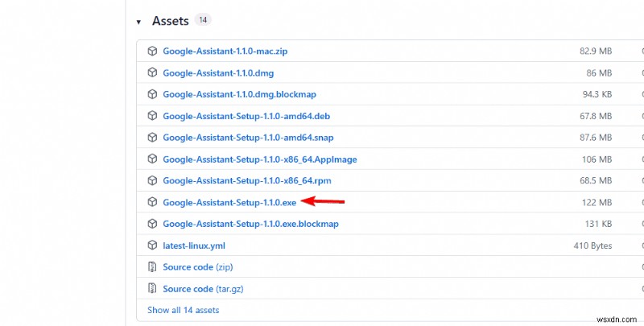Click package icon beside amd64.deb asset

point(152,116)
